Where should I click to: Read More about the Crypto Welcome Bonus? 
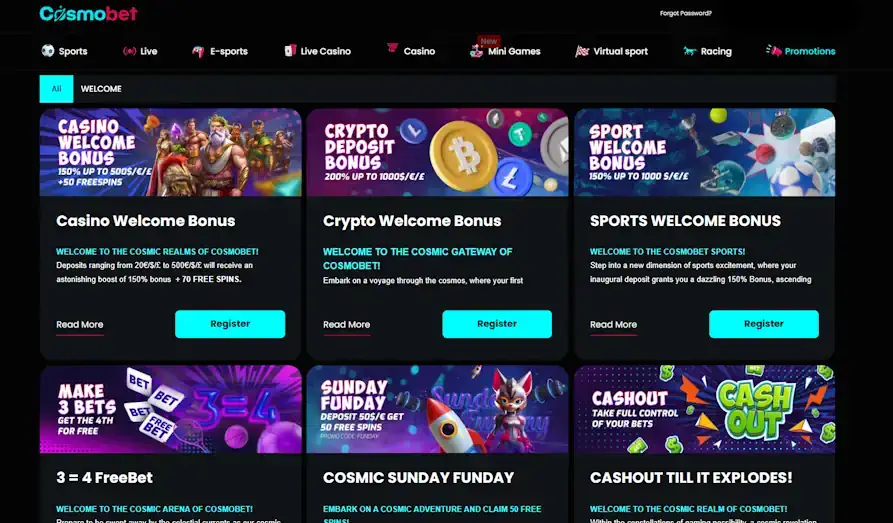pos(346,325)
